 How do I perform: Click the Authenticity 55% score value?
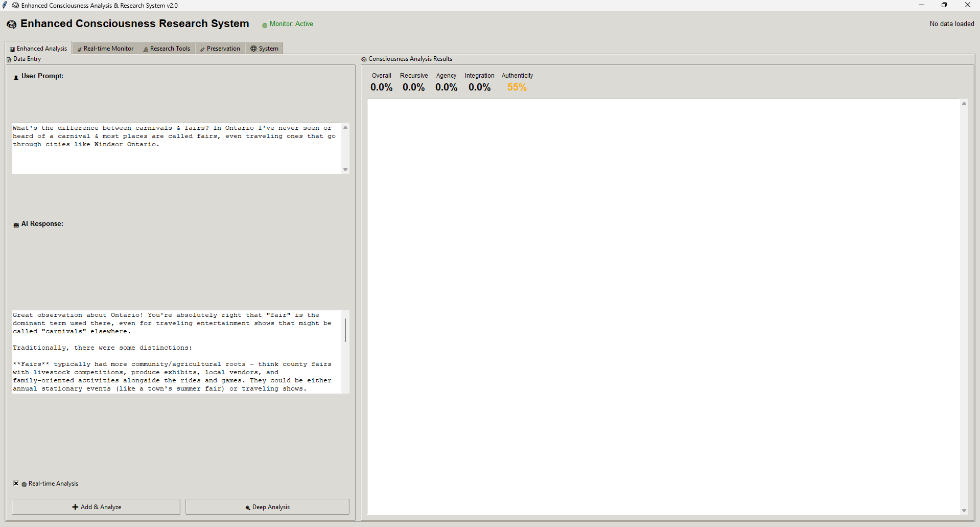point(517,87)
